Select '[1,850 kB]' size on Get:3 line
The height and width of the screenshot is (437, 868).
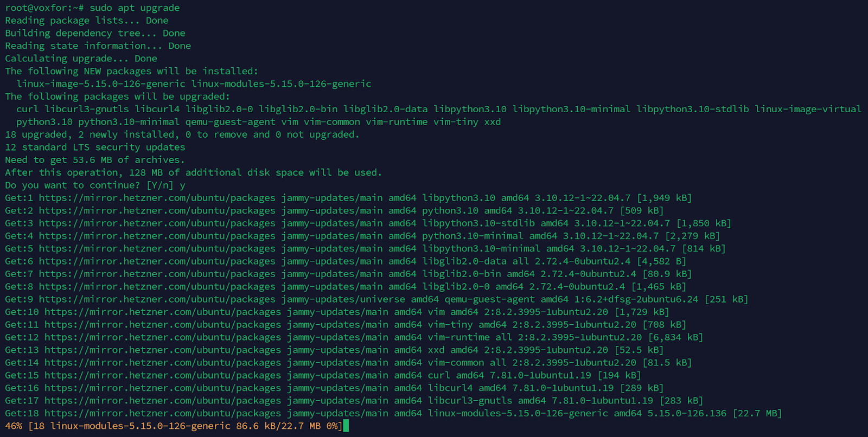tap(704, 223)
